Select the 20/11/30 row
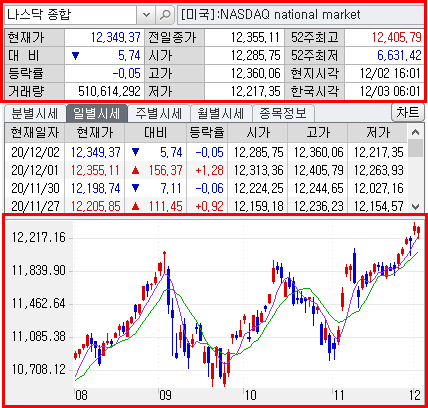Image resolution: width=428 pixels, height=408 pixels. click(206, 189)
